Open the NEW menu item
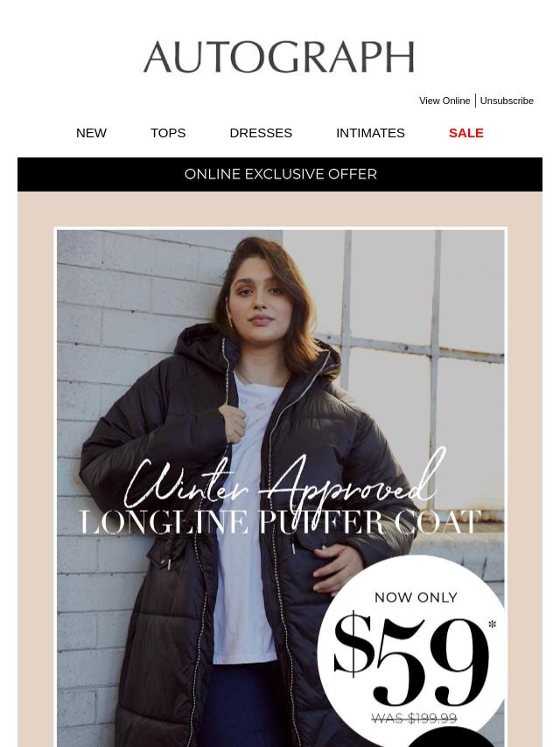The height and width of the screenshot is (747, 560). (x=91, y=133)
